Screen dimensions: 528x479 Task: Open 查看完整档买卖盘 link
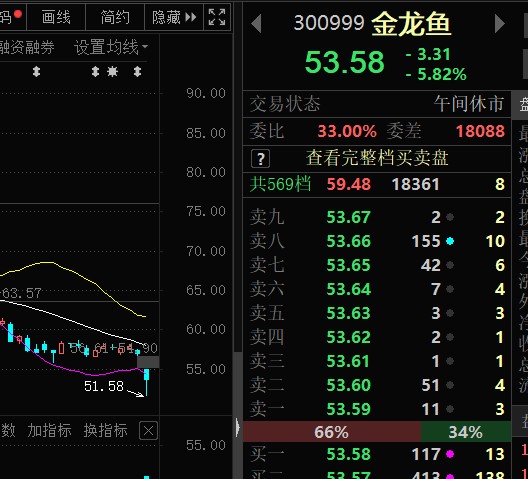(x=377, y=158)
